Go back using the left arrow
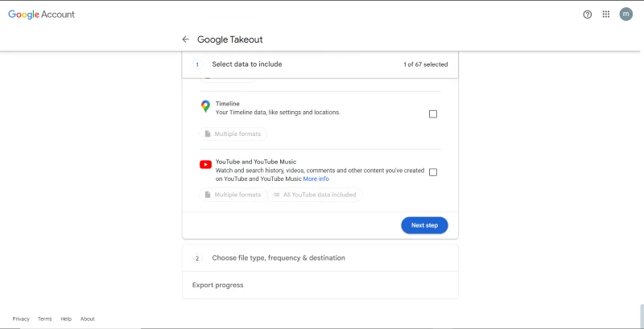The height and width of the screenshot is (329, 644). [186, 39]
